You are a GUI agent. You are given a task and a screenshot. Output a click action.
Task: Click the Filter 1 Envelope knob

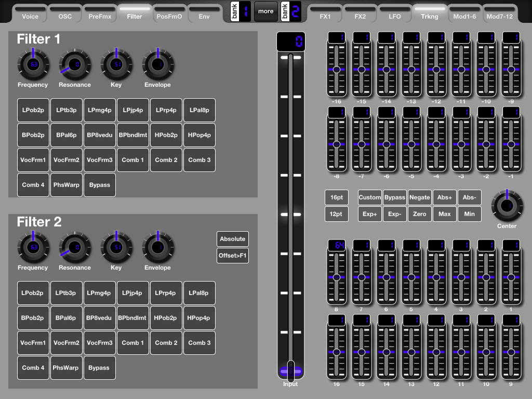click(x=158, y=64)
